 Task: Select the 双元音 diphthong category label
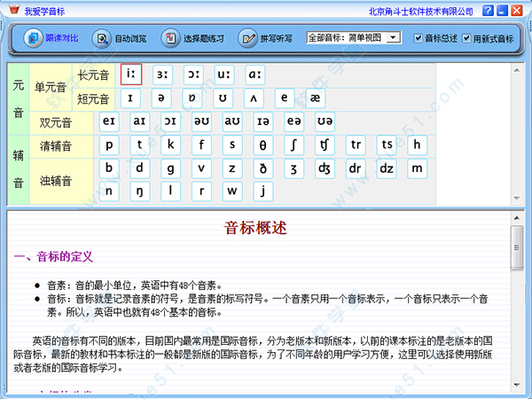pyautogui.click(x=56, y=122)
